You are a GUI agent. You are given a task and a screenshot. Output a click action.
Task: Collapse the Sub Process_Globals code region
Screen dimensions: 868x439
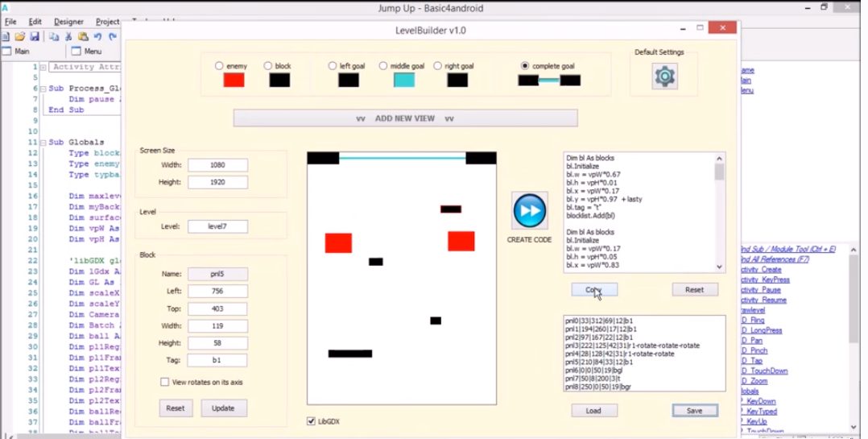tap(43, 89)
